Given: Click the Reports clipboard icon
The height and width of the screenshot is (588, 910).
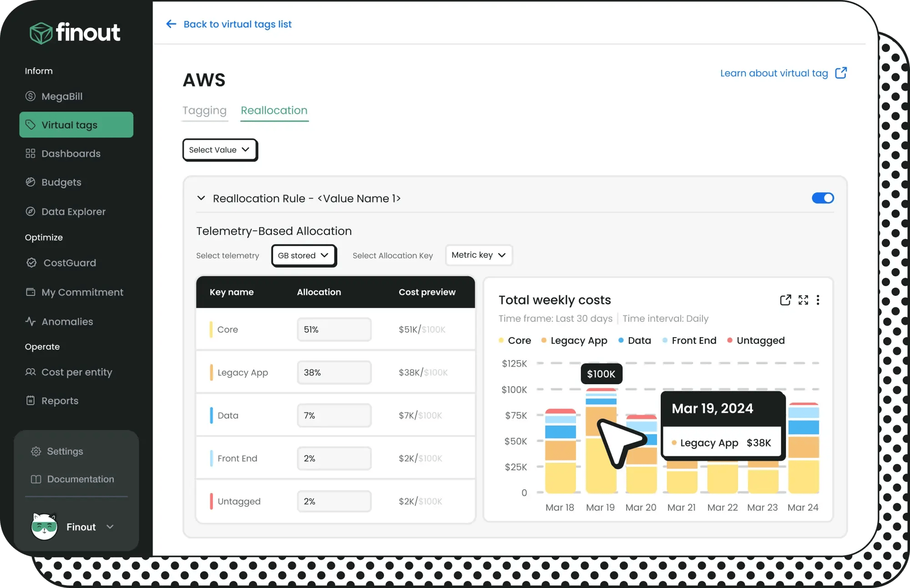Looking at the screenshot, I should [30, 400].
